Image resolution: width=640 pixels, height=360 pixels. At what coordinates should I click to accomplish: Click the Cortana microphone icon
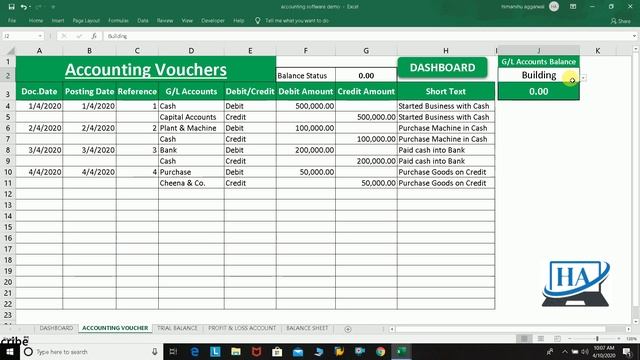[x=155, y=351]
